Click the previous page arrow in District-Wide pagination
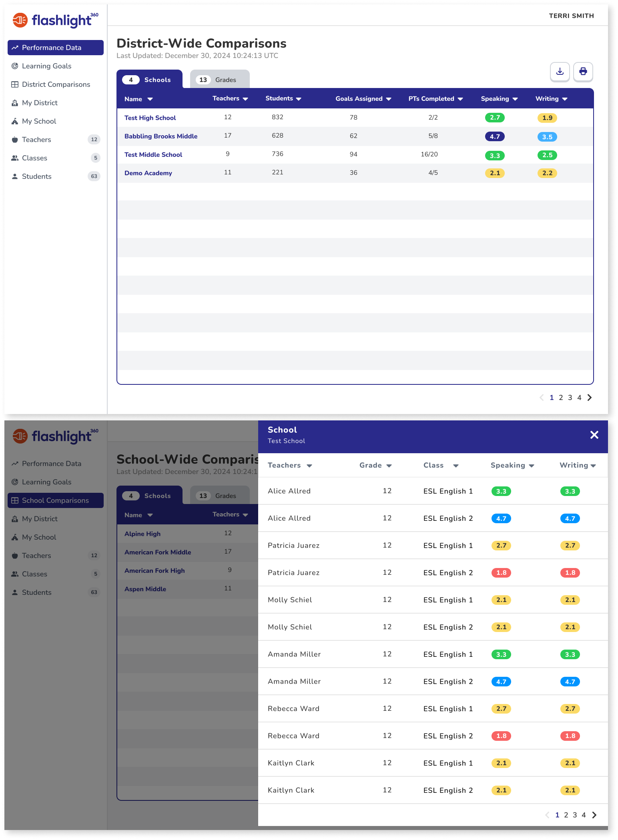Viewport: 618px width, 840px height. 542,398
